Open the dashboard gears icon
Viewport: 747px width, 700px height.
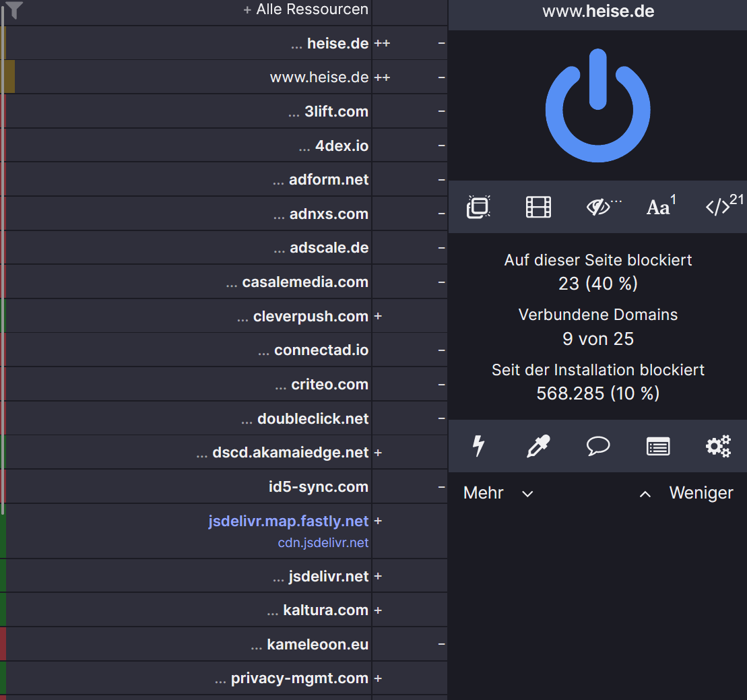pyautogui.click(x=718, y=446)
